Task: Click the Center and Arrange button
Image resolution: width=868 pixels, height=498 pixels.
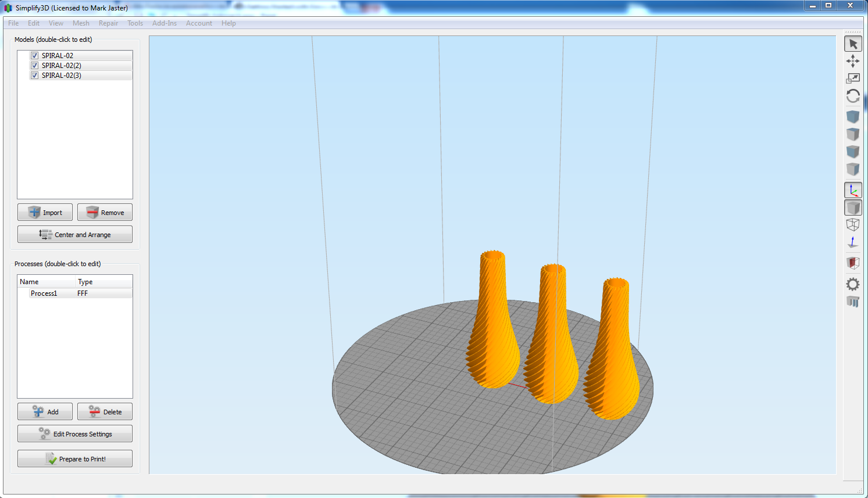Action: tap(74, 234)
